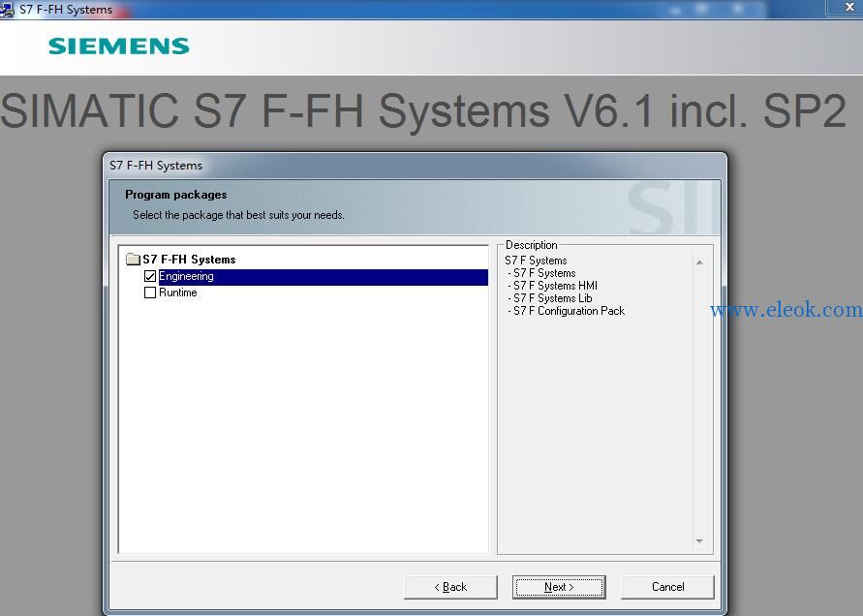
Task: Enable the Runtime package checkbox
Action: (x=150, y=293)
